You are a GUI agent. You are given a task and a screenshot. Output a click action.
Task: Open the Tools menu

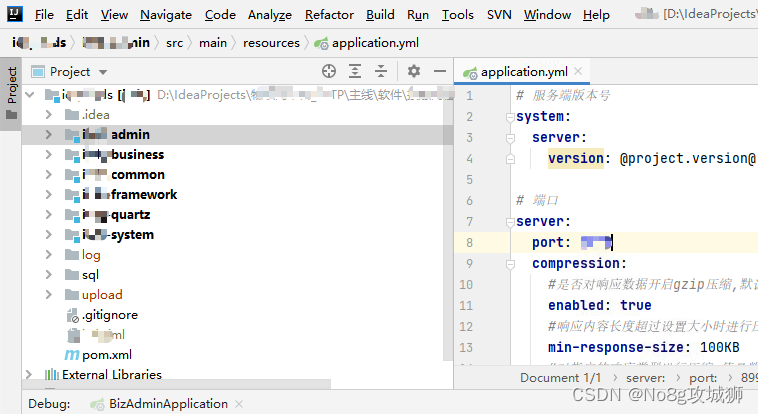[x=457, y=15]
